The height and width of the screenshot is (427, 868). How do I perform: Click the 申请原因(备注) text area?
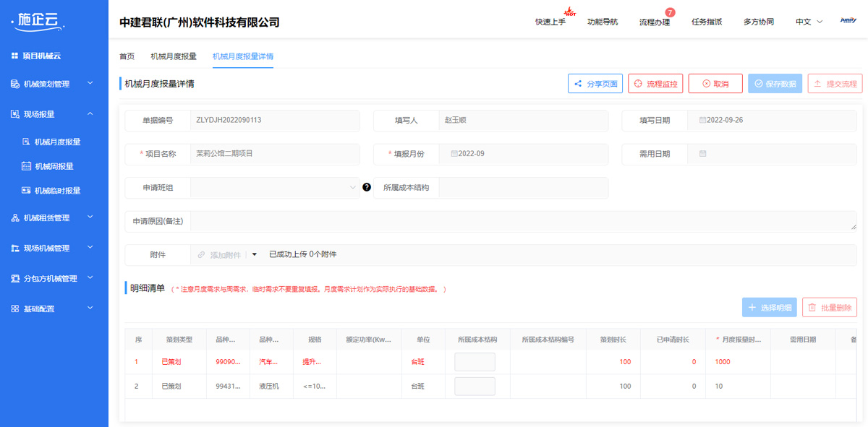pyautogui.click(x=524, y=221)
